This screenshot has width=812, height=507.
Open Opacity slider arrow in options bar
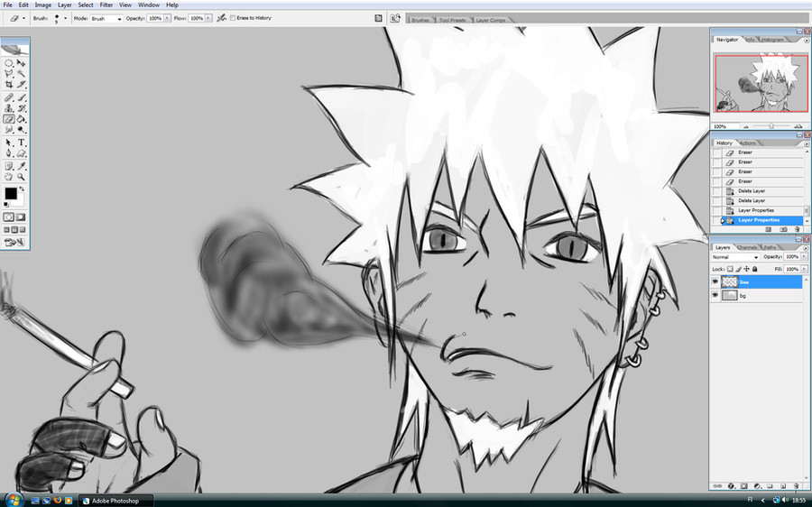[167, 18]
